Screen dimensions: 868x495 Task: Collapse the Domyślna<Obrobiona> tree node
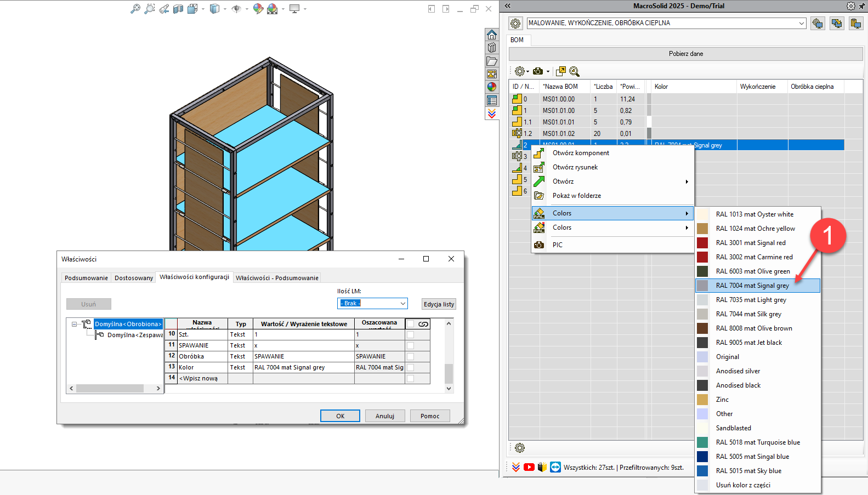(75, 324)
